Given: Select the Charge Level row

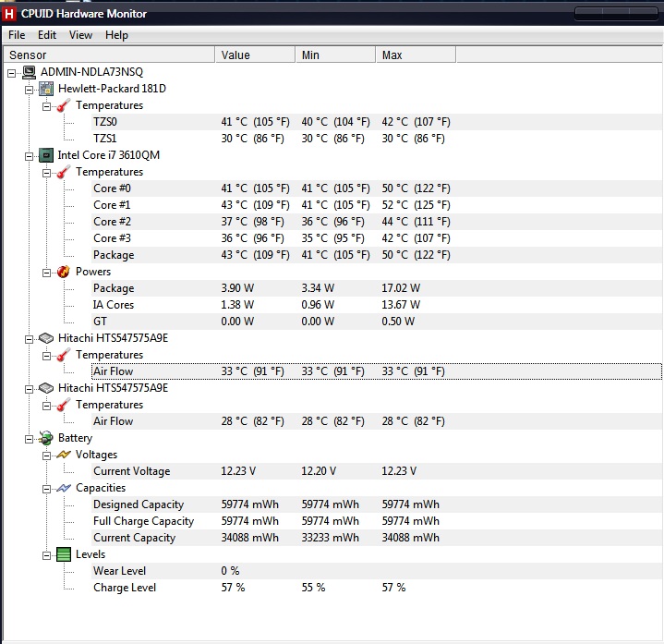Looking at the screenshot, I should [377, 588].
